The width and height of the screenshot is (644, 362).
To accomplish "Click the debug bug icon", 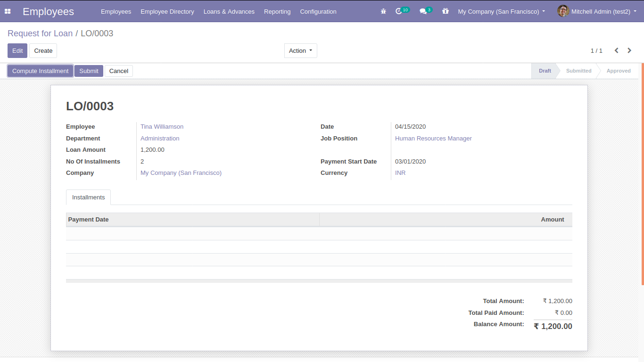I will pos(383,11).
